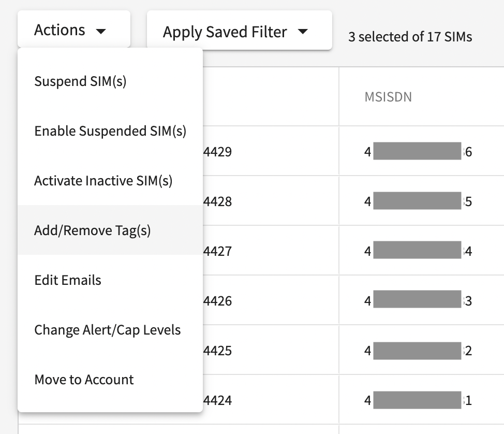The height and width of the screenshot is (434, 504).
Task: Click the MSISDN column header
Action: (x=388, y=97)
